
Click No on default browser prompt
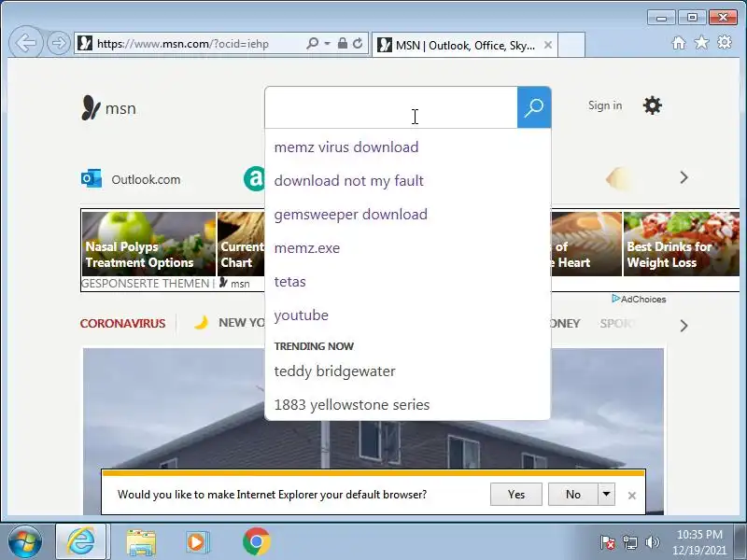[572, 495]
